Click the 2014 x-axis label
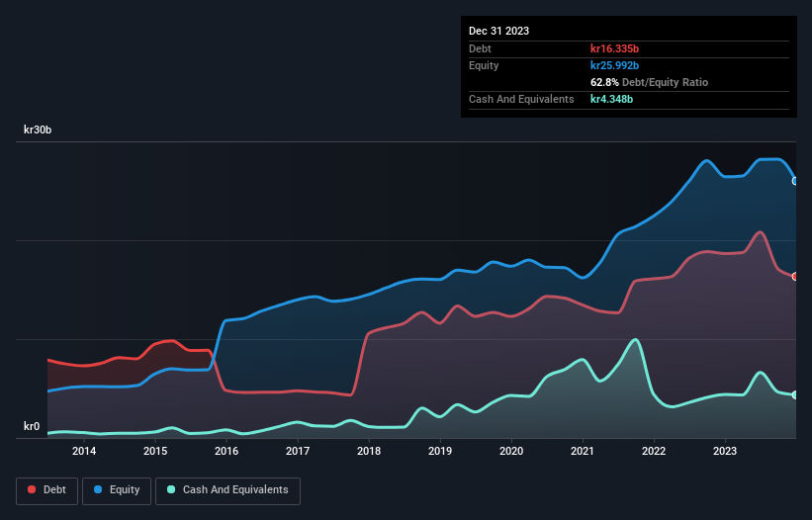 tap(84, 451)
